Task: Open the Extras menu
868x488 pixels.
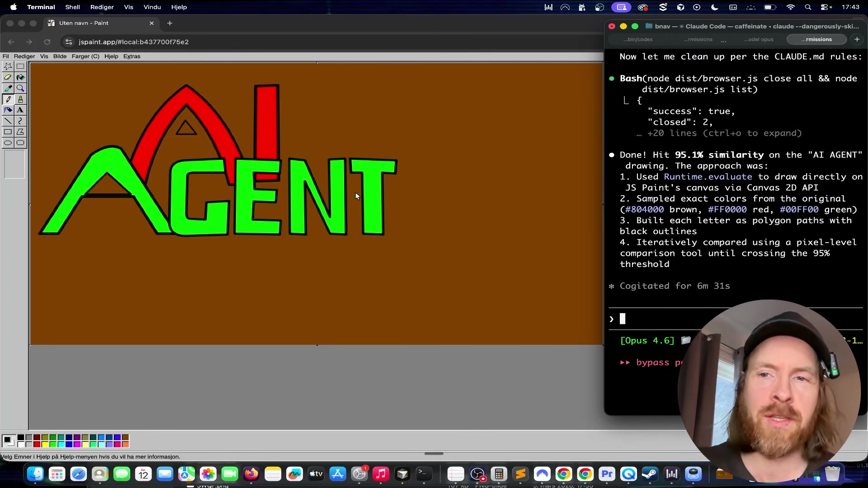Action: point(132,56)
